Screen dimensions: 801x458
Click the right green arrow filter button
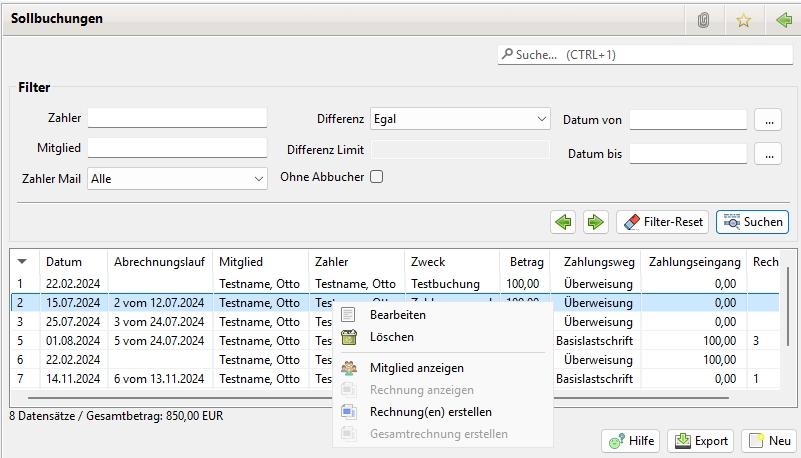[596, 222]
